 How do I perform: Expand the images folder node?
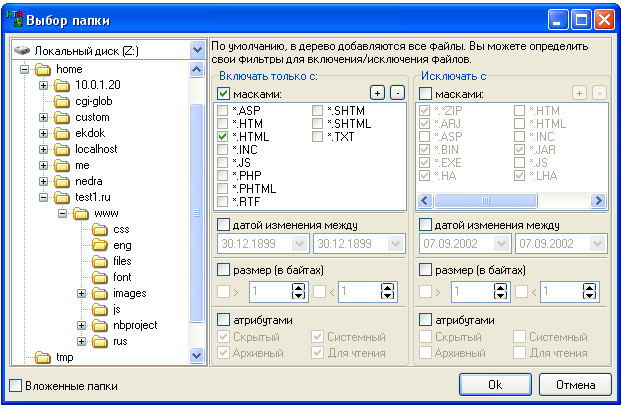pyautogui.click(x=82, y=293)
